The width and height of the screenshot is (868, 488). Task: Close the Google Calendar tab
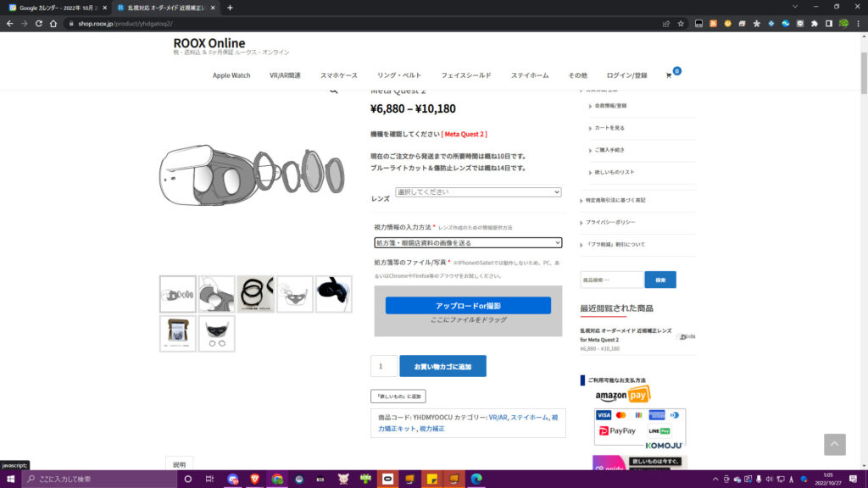click(x=104, y=8)
